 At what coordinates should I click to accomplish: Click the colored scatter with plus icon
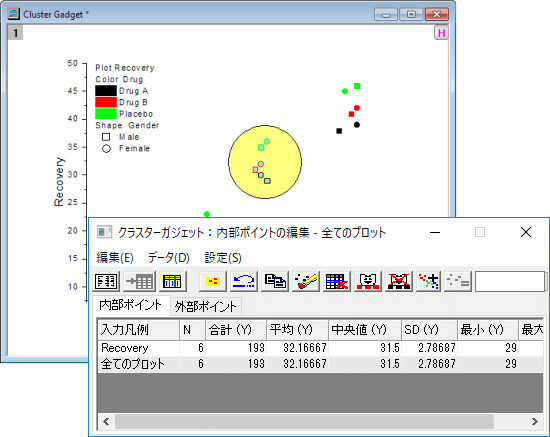point(429,281)
